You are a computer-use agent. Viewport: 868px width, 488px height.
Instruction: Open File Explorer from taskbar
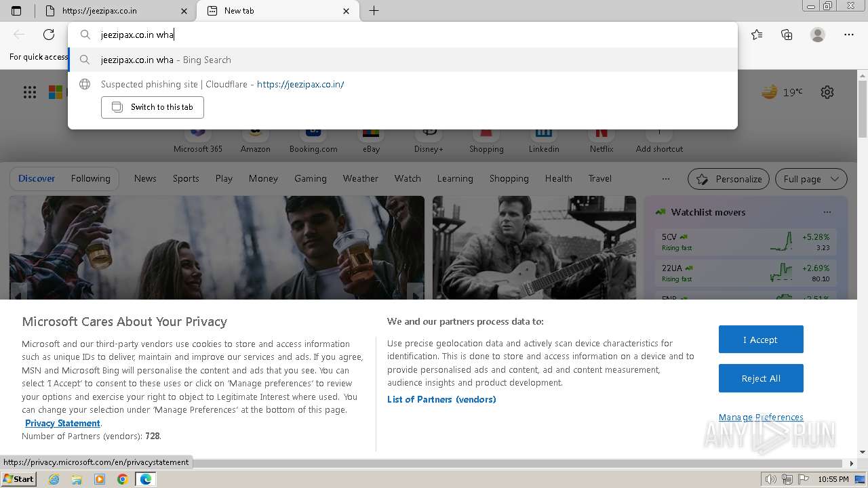pos(77,479)
